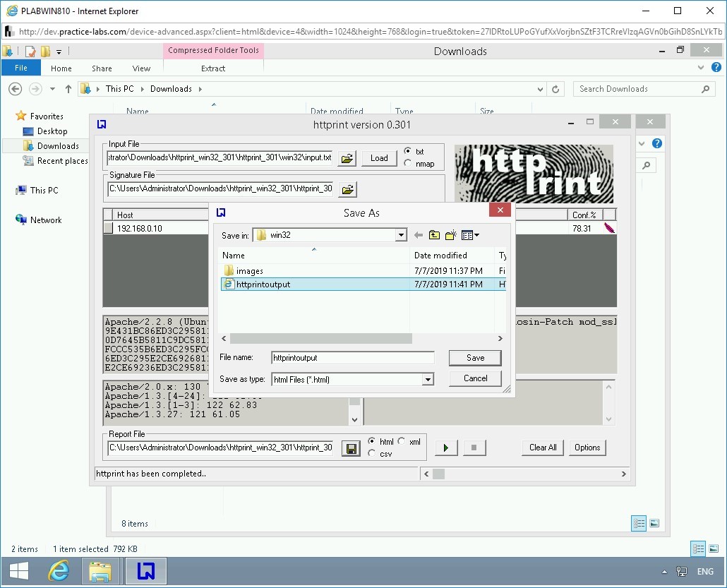Image resolution: width=727 pixels, height=588 pixels.
Task: Click the Up One Level folder icon
Action: coord(434,235)
